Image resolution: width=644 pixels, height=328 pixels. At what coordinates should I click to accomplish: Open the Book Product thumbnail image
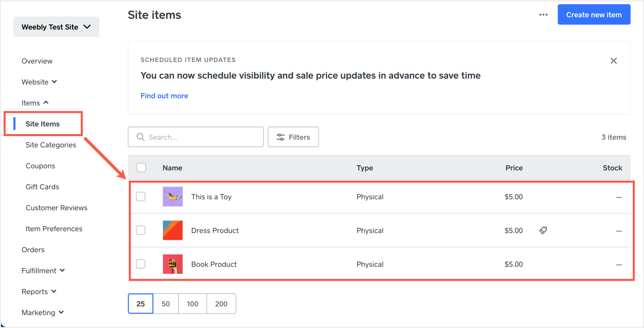pos(173,265)
